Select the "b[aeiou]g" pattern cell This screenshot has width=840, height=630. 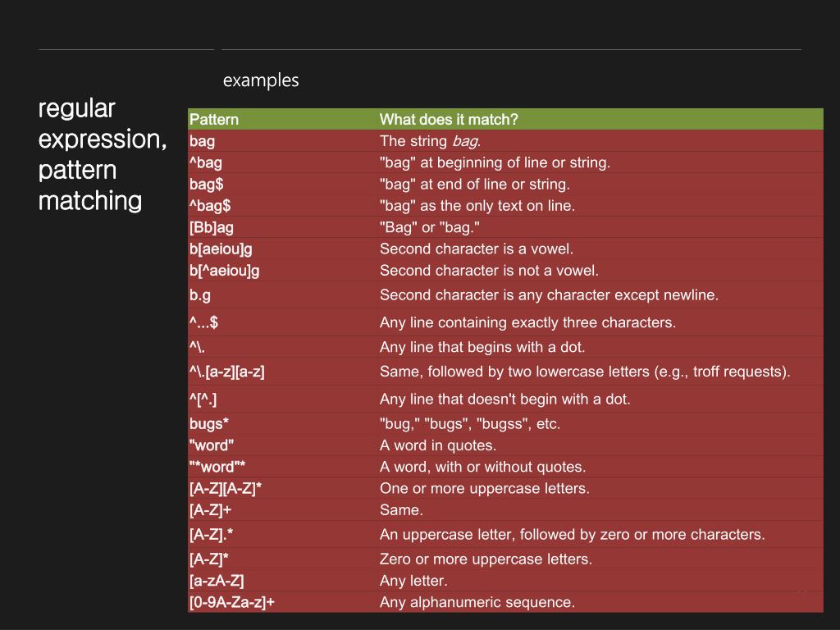[221, 249]
